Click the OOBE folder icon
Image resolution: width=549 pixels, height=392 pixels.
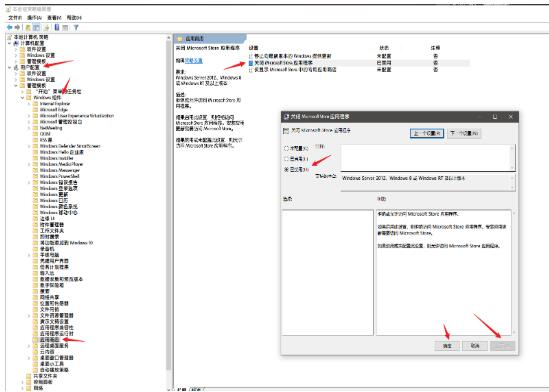click(x=35, y=134)
